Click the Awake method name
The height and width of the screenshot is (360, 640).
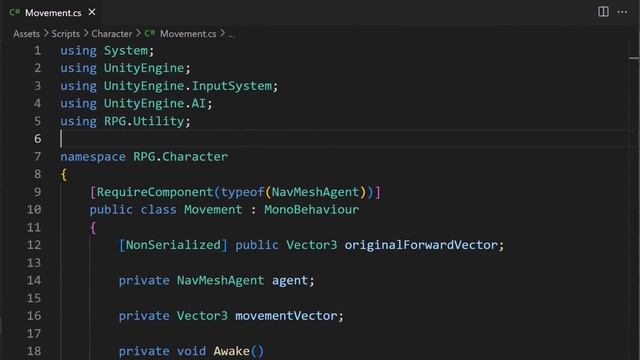click(231, 351)
